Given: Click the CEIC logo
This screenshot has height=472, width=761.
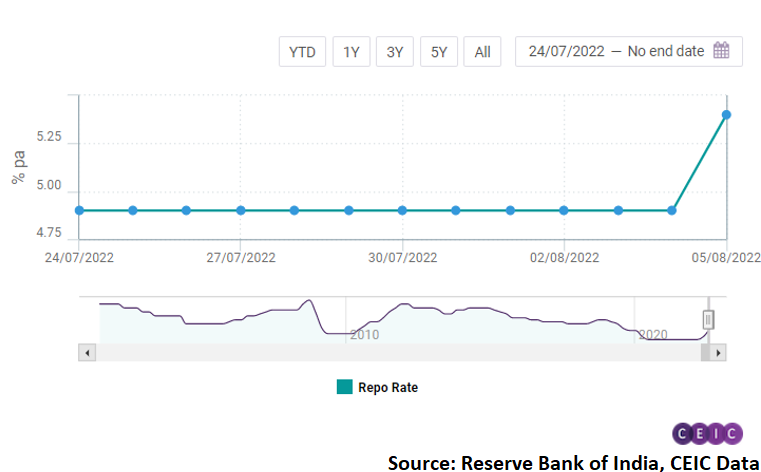Looking at the screenshot, I should [707, 433].
